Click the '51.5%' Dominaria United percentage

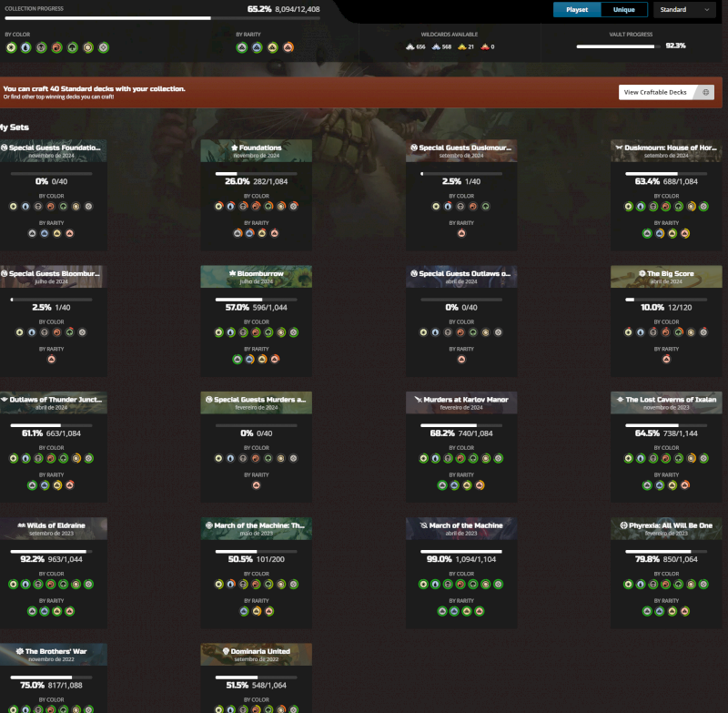[x=238, y=685]
